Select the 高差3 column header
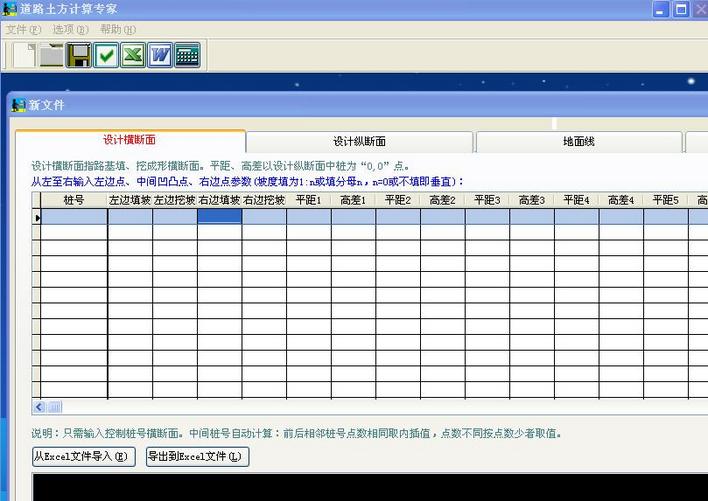Screen dimensions: 708x501 click(x=532, y=200)
